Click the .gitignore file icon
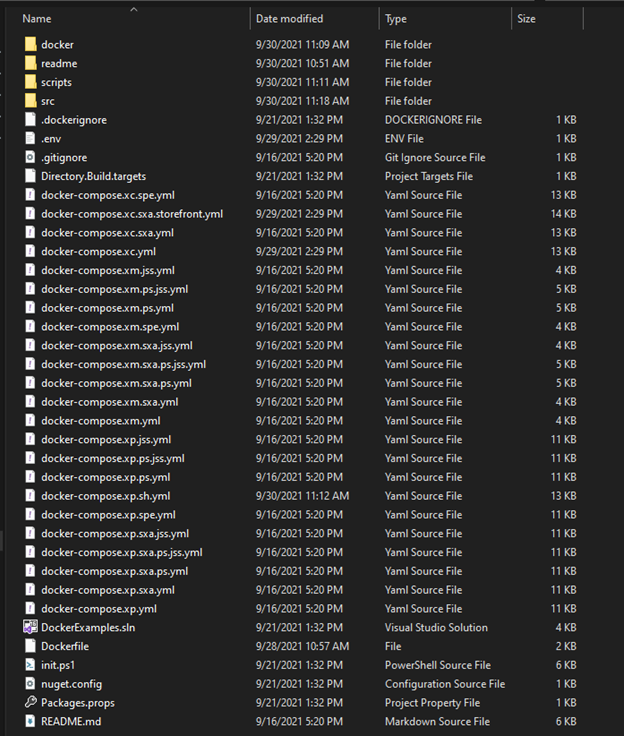The image size is (624, 736). [31, 157]
